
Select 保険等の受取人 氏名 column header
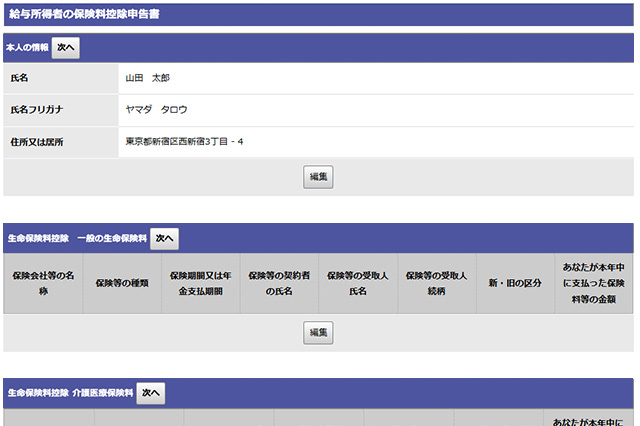click(x=358, y=283)
